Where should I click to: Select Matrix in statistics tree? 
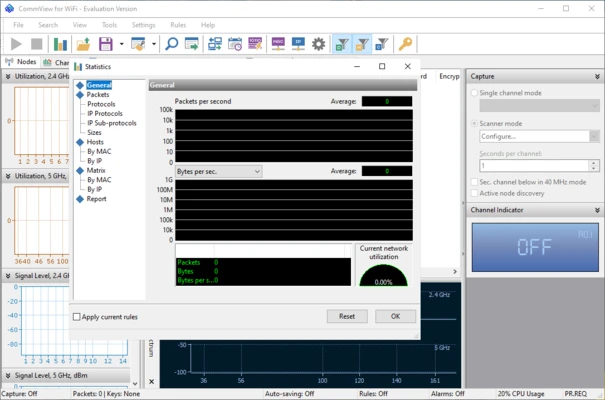96,170
